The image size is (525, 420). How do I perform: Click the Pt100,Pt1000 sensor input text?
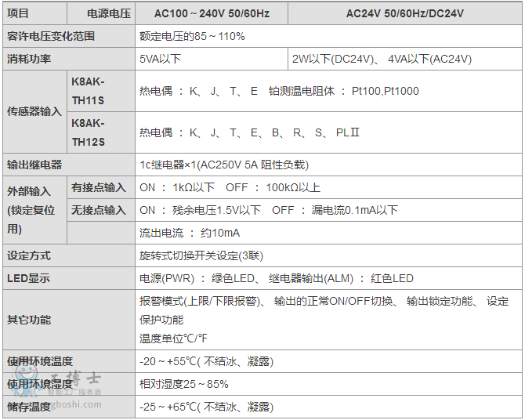coord(385,91)
